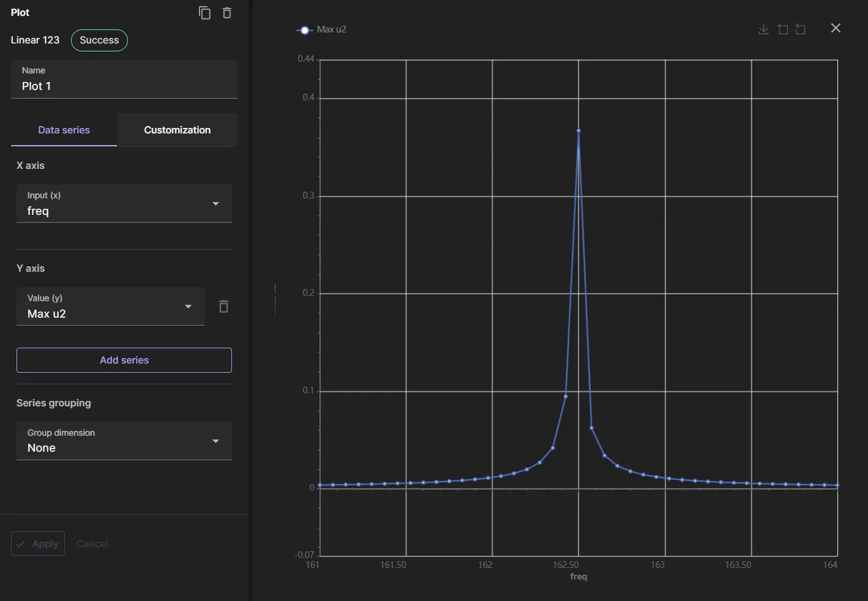Click the Linear 123 study label
Viewport: 868px width, 601px height.
click(x=35, y=40)
